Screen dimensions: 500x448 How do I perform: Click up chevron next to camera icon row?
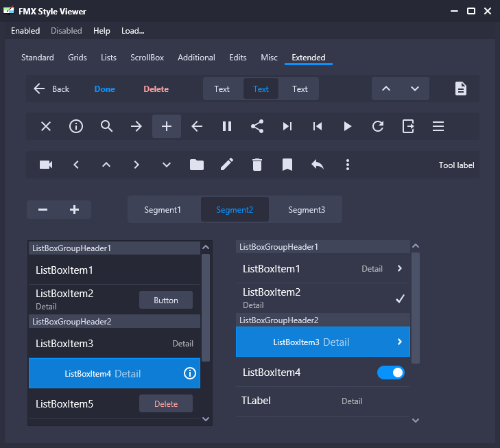(x=106, y=165)
